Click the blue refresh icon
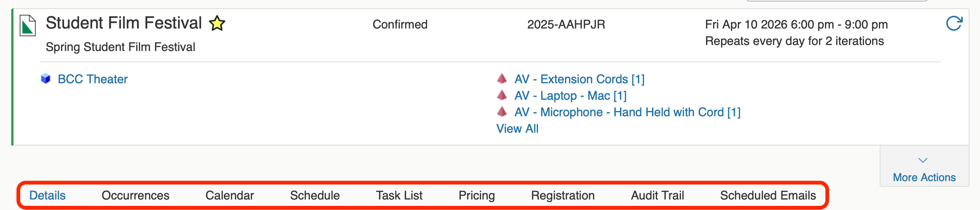Viewport: 980px width, 210px height. [953, 24]
